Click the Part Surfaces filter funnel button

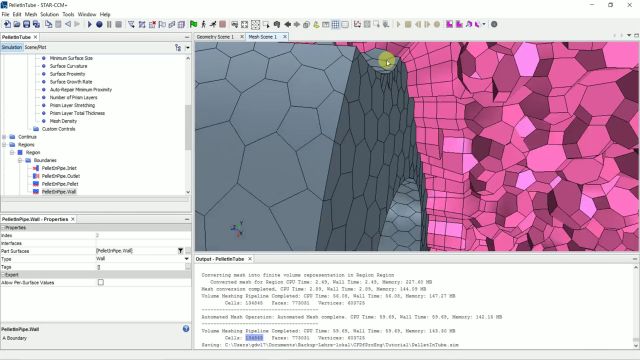(180, 251)
